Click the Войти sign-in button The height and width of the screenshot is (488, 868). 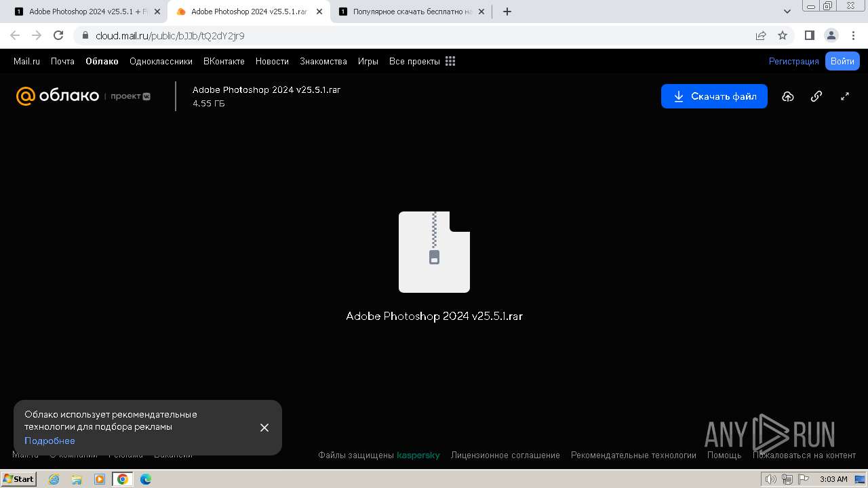(x=842, y=61)
